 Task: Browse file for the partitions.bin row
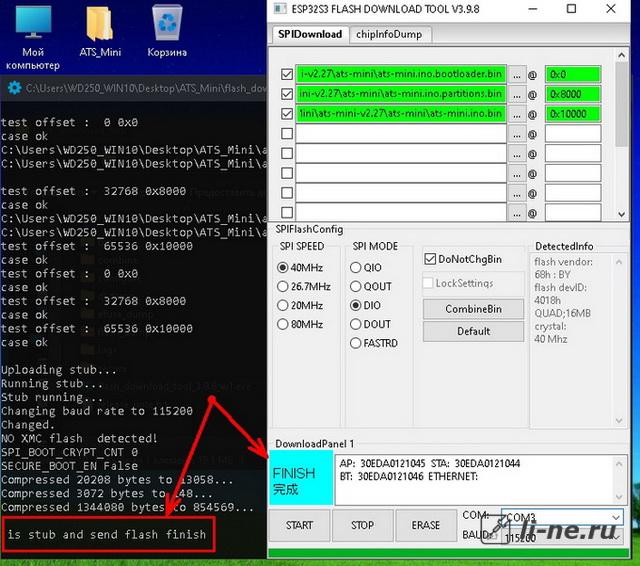517,94
